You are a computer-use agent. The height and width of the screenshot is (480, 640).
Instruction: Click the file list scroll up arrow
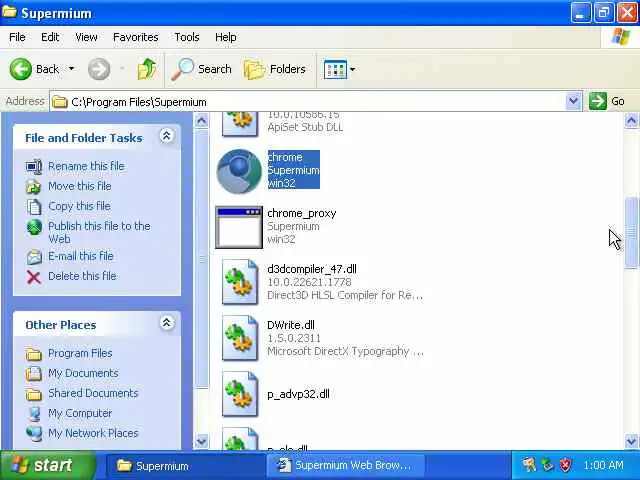tap(631, 120)
